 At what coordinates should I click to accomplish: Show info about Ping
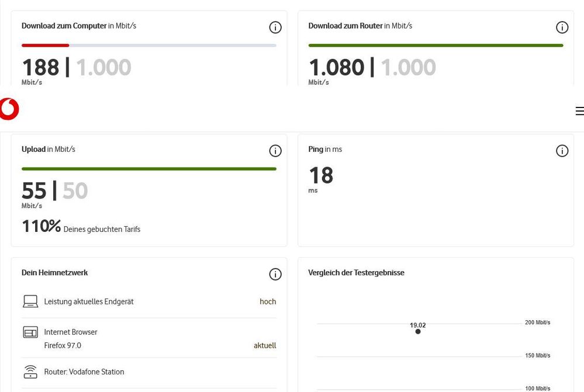pos(562,151)
